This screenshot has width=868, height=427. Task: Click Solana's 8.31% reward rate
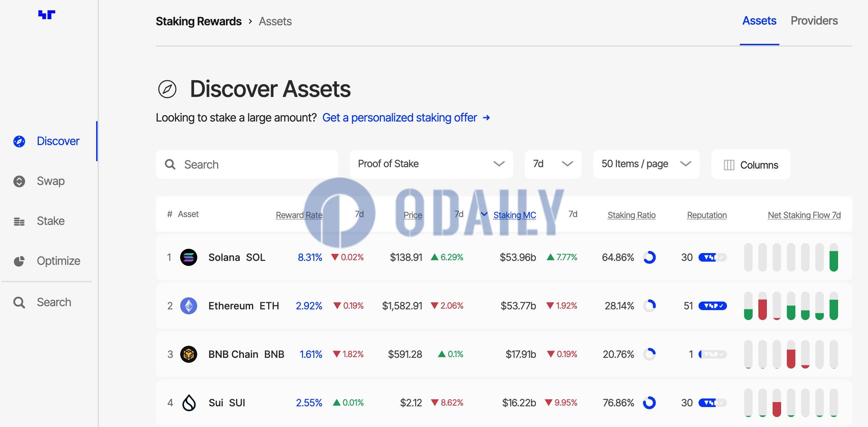310,257
